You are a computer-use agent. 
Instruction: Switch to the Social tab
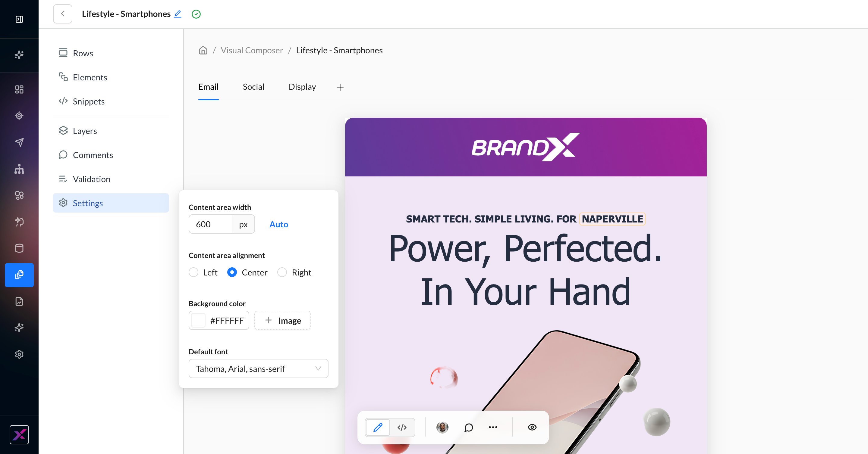coord(253,87)
